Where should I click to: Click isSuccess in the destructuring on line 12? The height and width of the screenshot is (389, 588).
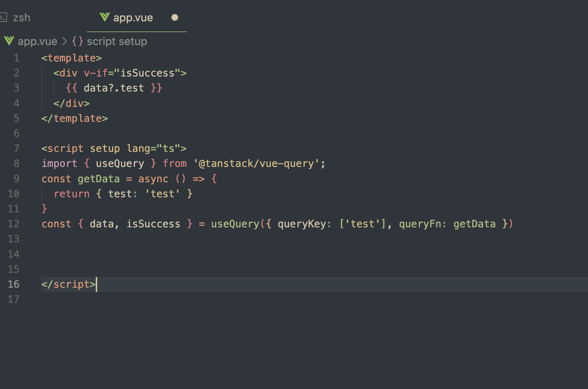click(153, 224)
